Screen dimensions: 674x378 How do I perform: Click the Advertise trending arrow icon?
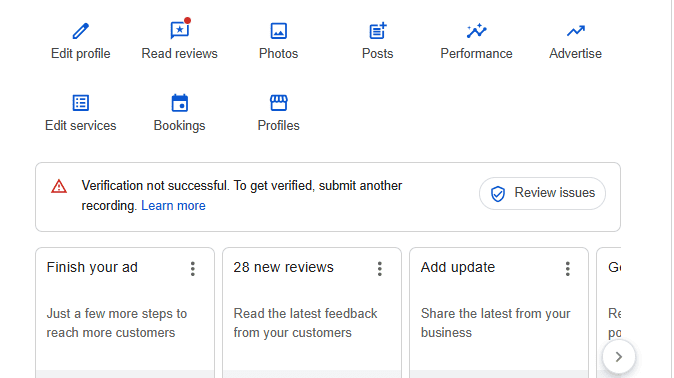(576, 31)
